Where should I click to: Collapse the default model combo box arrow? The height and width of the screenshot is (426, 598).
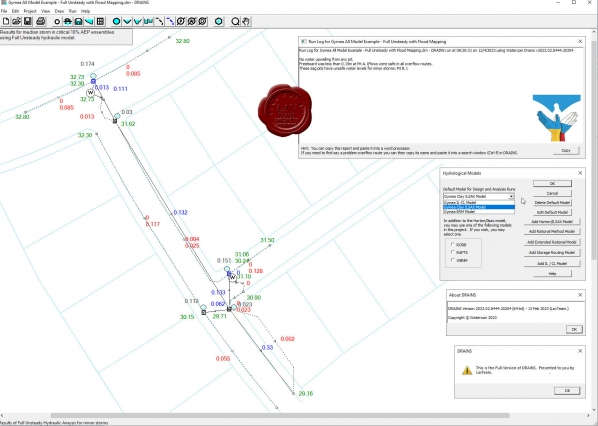point(511,196)
